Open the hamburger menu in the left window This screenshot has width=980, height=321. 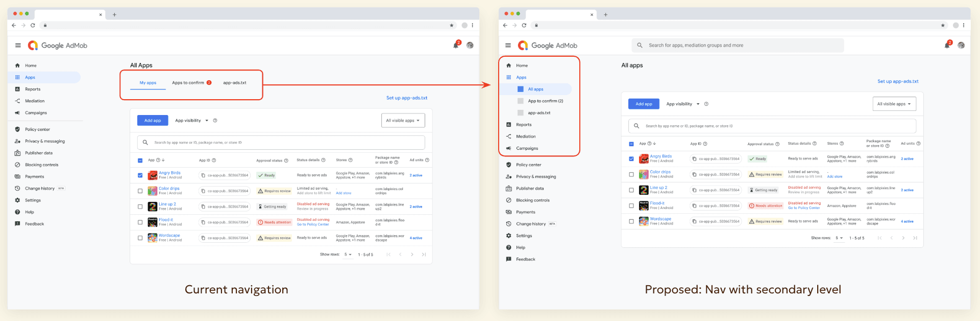pyautogui.click(x=18, y=45)
